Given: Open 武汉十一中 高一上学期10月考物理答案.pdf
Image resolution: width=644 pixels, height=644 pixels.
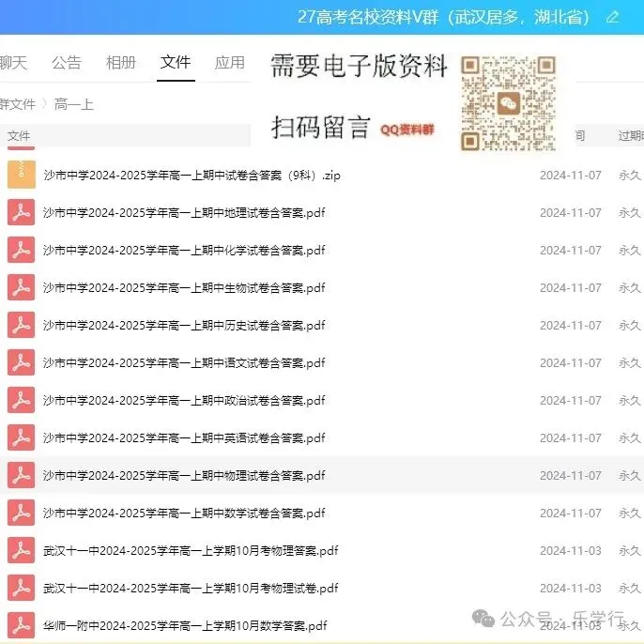Looking at the screenshot, I should (191, 551).
